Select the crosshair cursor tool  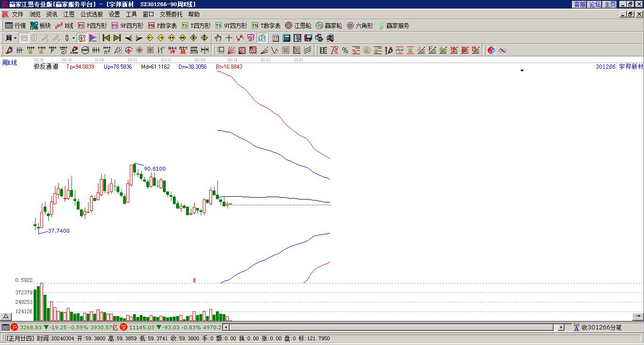tap(229, 38)
